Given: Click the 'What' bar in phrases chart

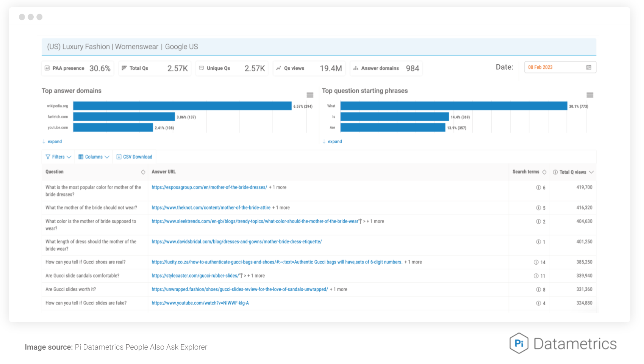Looking at the screenshot, I should tap(454, 106).
